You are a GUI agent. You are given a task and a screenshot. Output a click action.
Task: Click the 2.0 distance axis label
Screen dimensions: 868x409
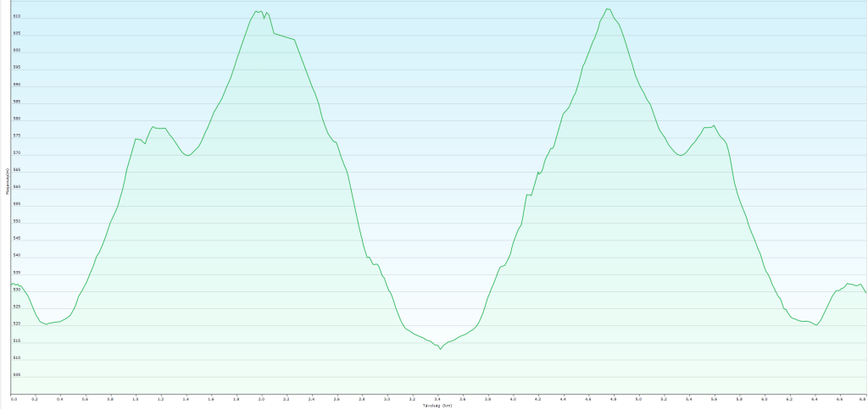262,398
